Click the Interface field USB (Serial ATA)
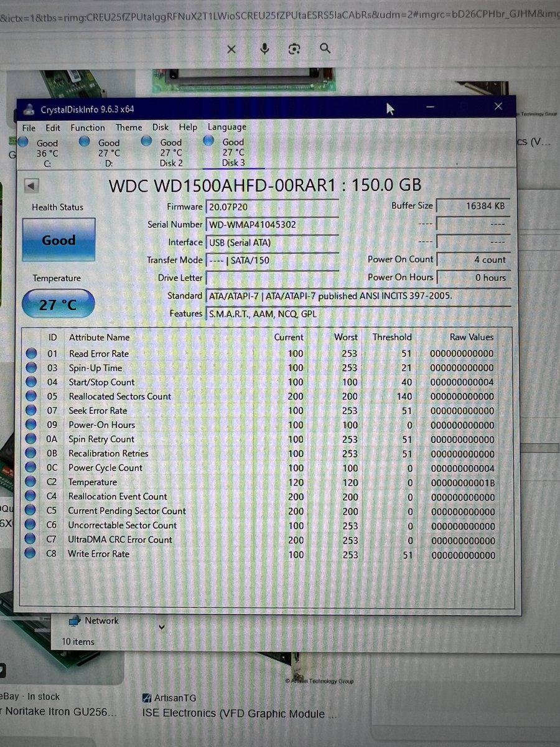Screen dimensions: 560x747 click(272, 243)
